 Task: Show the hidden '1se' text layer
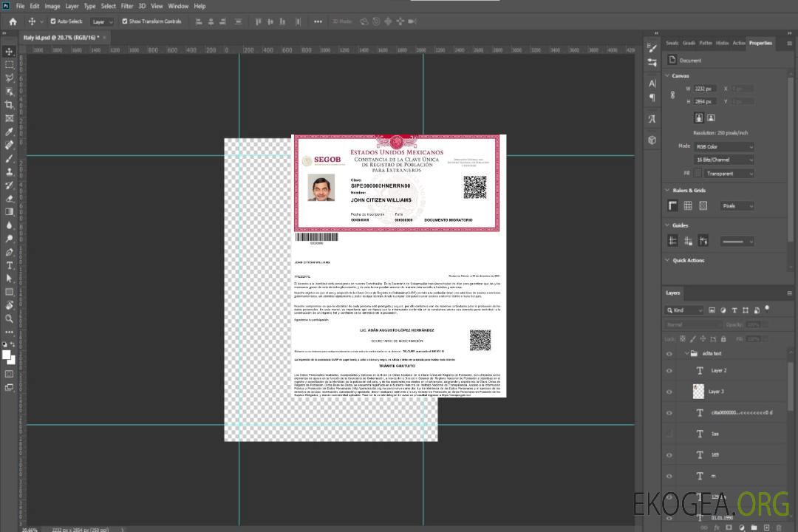(669, 434)
